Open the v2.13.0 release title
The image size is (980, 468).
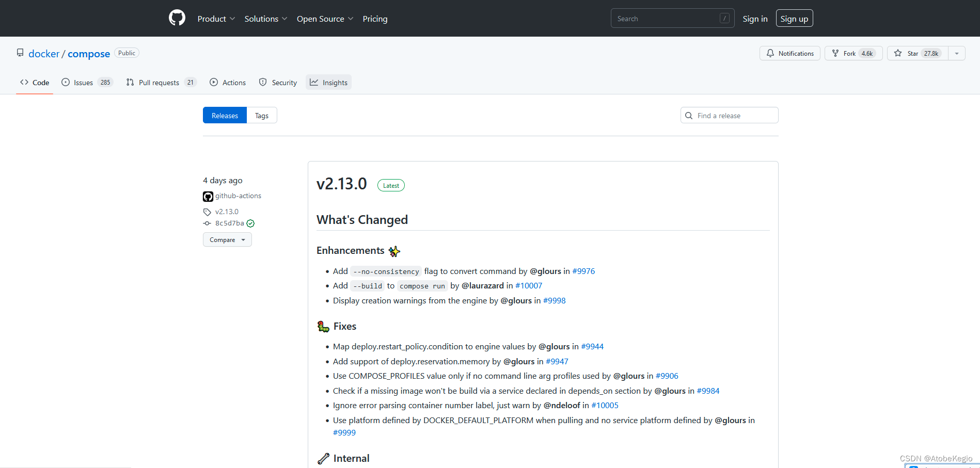(x=342, y=184)
